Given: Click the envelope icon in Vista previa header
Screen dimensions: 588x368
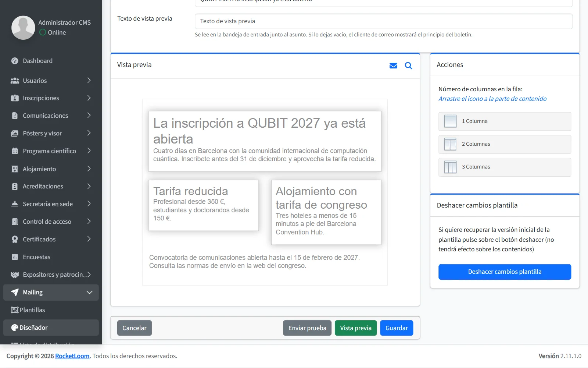Looking at the screenshot, I should 393,66.
